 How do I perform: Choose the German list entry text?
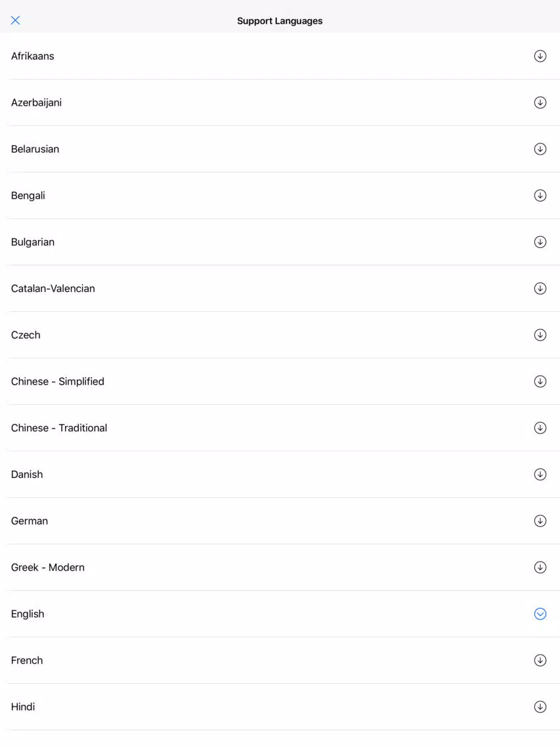pos(30,521)
